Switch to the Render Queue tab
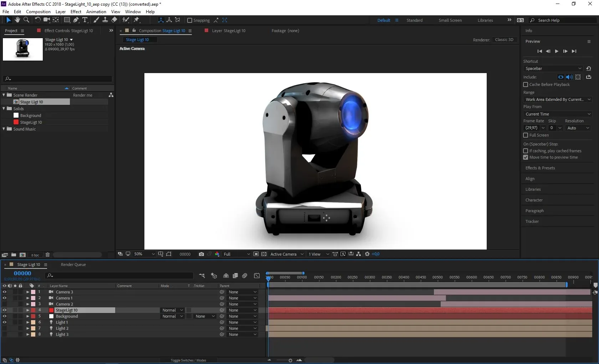 [73, 265]
